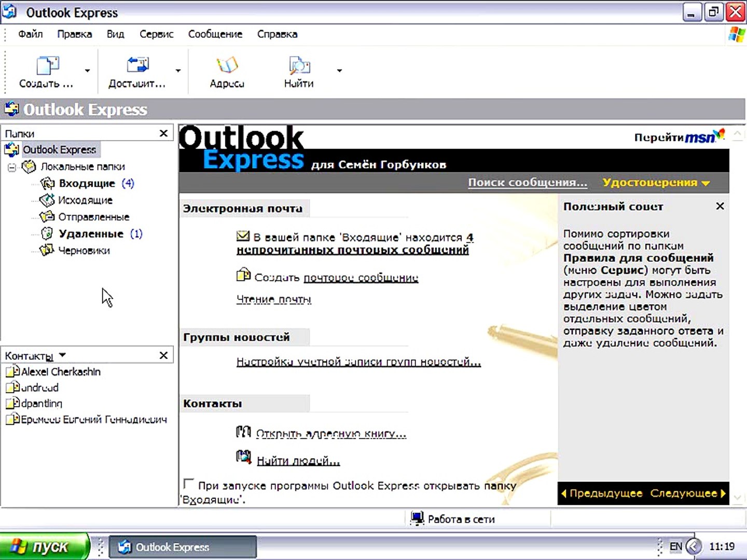Click the Открыть адресную книгу link
747x560 pixels.
pos(331,434)
